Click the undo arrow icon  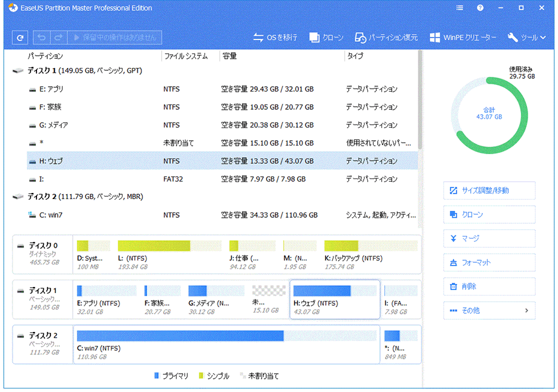click(41, 38)
